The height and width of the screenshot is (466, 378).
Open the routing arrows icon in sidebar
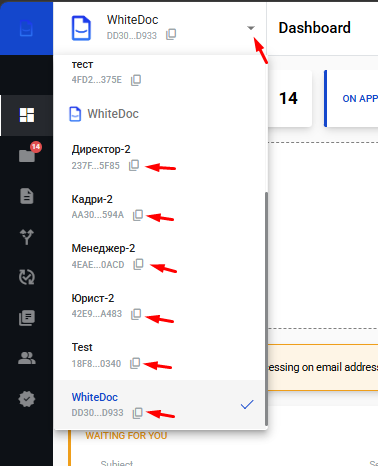pyautogui.click(x=27, y=237)
